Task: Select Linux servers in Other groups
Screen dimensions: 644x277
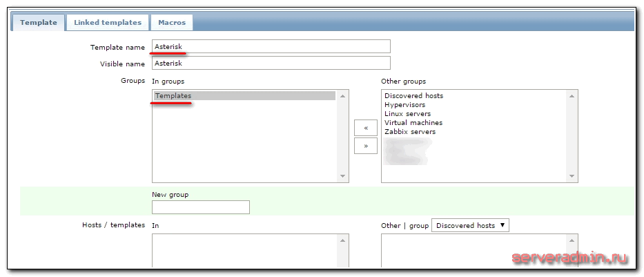Action: click(407, 114)
